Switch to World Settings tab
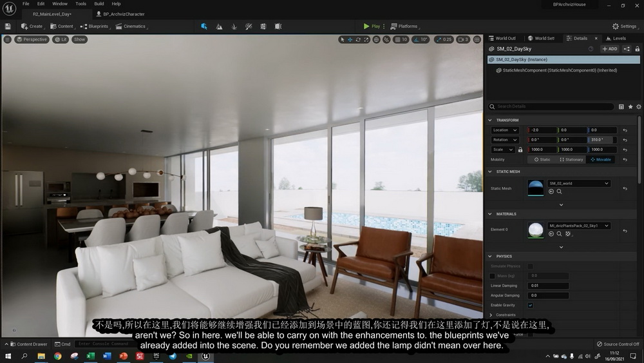The image size is (644, 363). [x=542, y=38]
